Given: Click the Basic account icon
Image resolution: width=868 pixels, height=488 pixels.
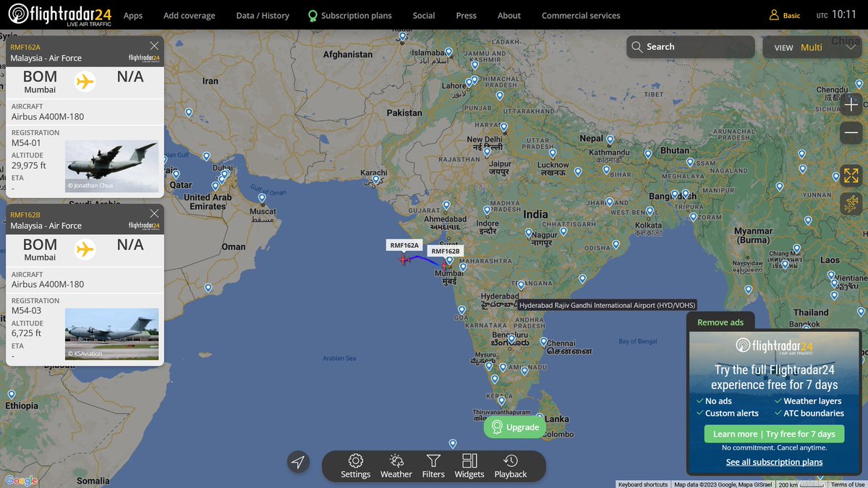Looking at the screenshot, I should [x=785, y=15].
